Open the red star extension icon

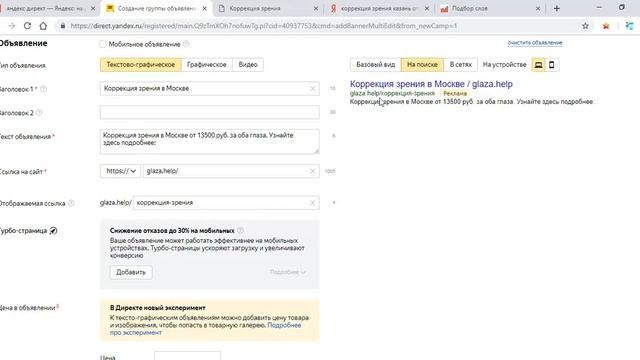[606, 26]
